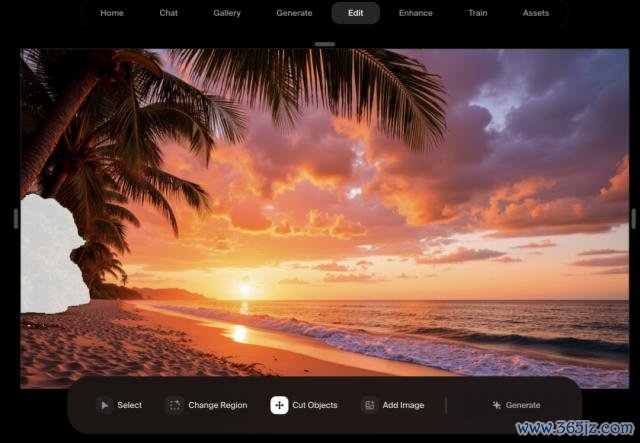640x443 pixels.
Task: Go to the Generate tab
Action: tap(294, 13)
